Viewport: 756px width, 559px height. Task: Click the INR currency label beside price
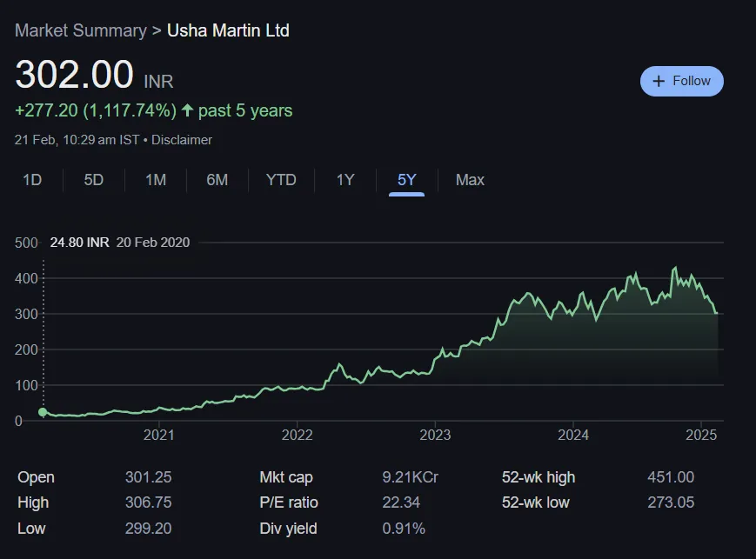pos(158,81)
